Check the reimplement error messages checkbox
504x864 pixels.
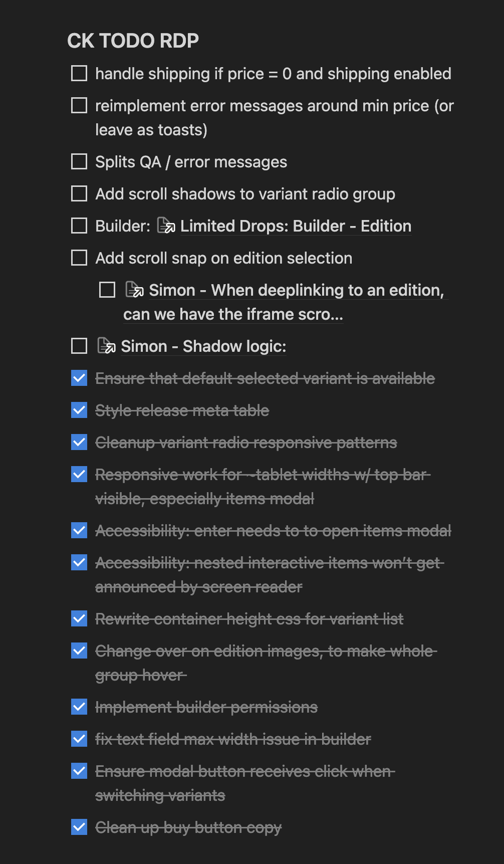(x=79, y=106)
